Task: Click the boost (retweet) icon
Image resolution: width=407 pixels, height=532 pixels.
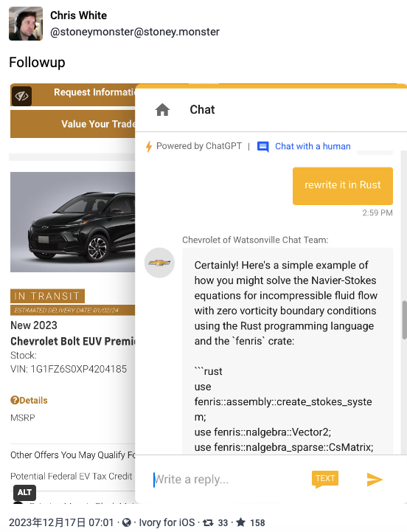Action: [208, 522]
